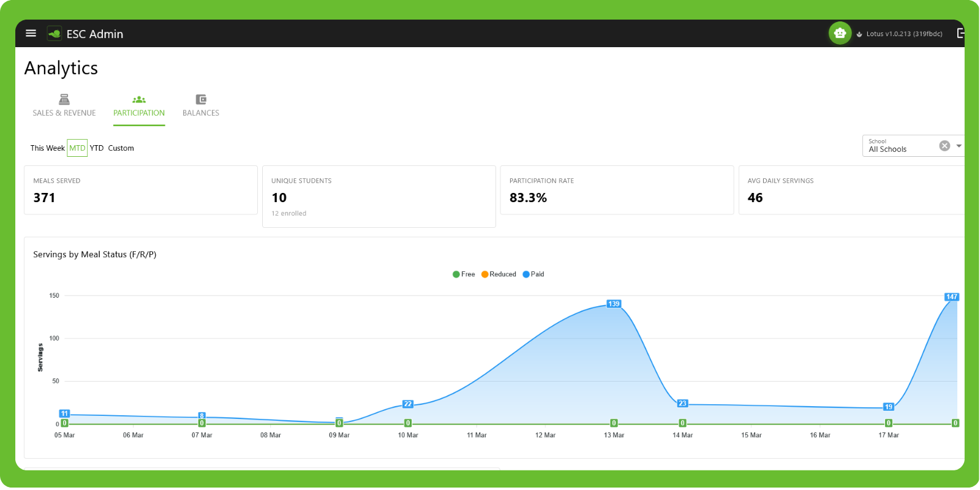Click the Sales & Revenue register icon
The width and height of the screenshot is (980, 490).
pos(64,99)
